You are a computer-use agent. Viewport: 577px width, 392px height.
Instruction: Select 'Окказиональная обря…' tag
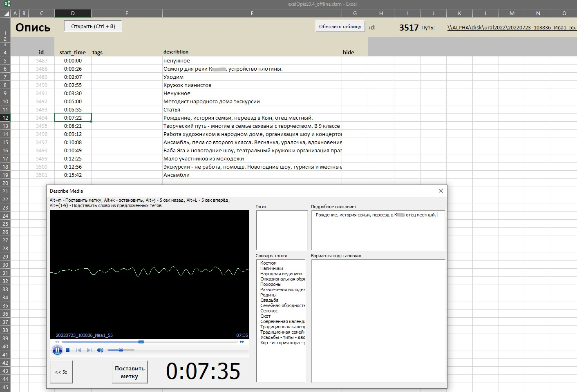tap(282, 279)
